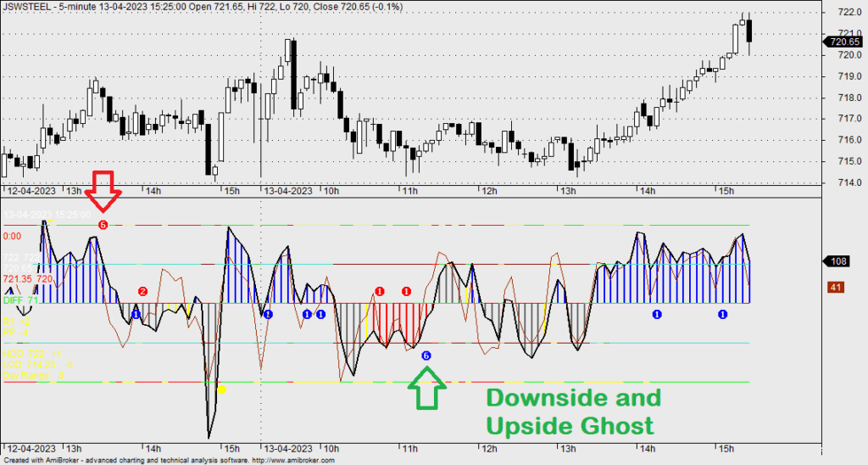Click the yellow PP -4 readout
Image resolution: width=868 pixels, height=465 pixels.
15,332
